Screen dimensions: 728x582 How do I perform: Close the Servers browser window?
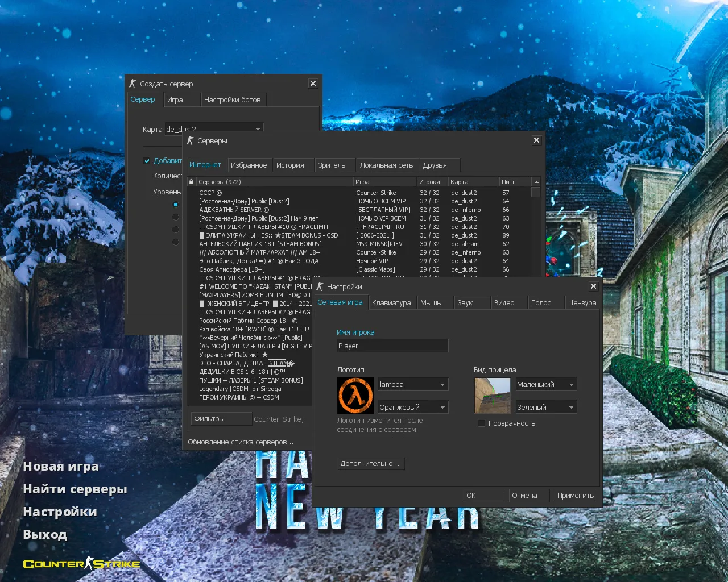[x=536, y=140]
